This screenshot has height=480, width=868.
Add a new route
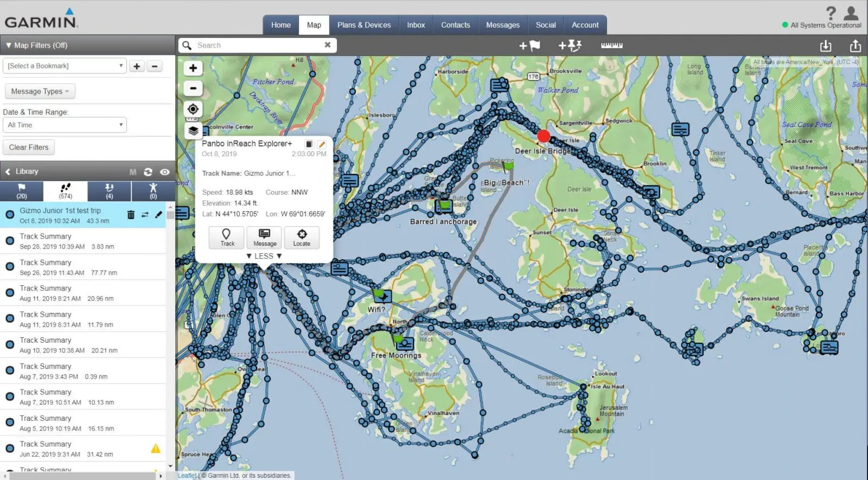(x=570, y=46)
